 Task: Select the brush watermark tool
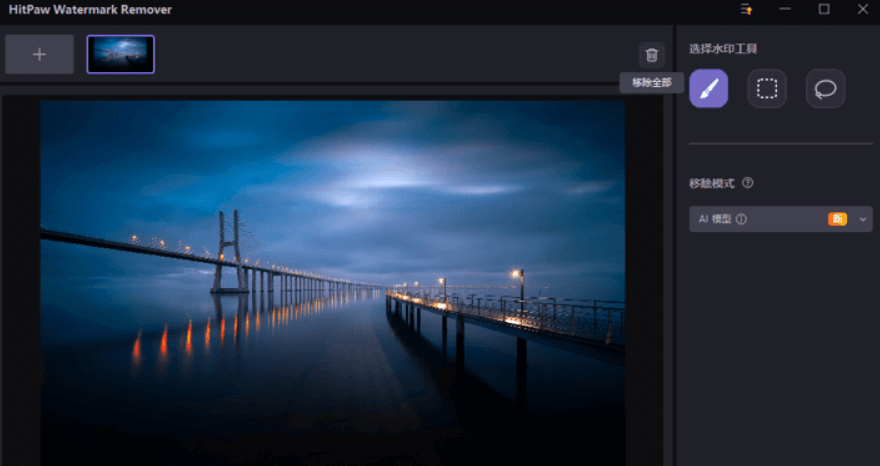pos(708,89)
